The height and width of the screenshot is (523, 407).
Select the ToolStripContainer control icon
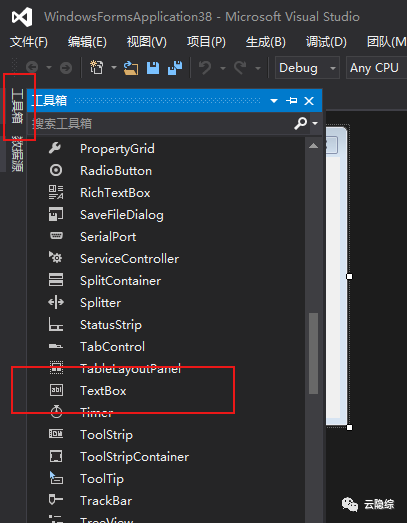56,456
